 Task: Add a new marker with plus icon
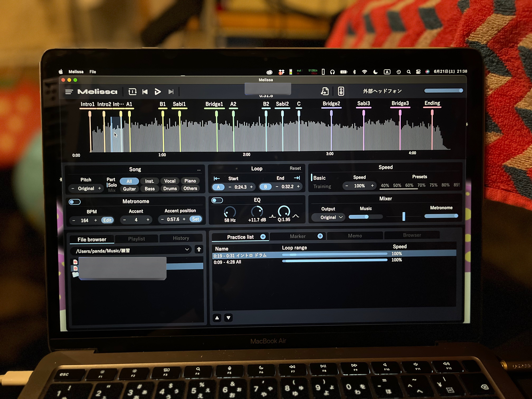click(320, 236)
